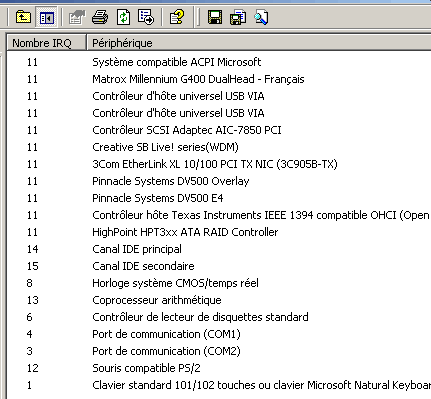Click IRQ number 13 cell
This screenshot has height=399, width=431.
[33, 300]
